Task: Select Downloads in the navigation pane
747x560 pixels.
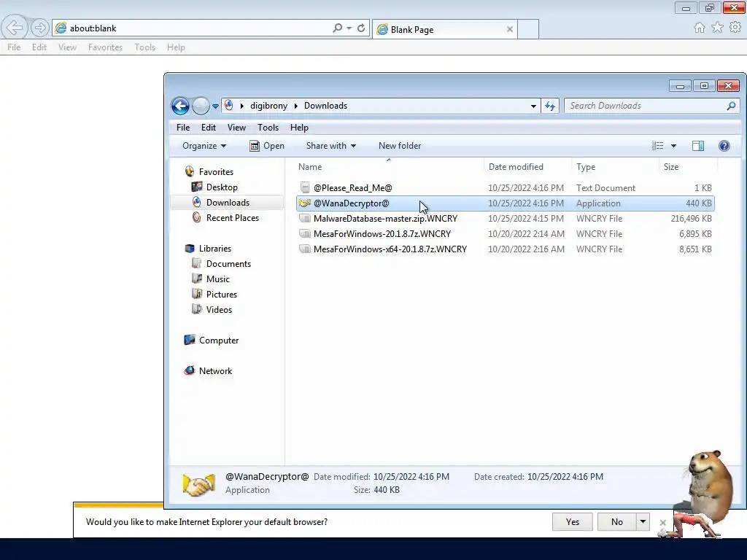Action: tap(228, 203)
